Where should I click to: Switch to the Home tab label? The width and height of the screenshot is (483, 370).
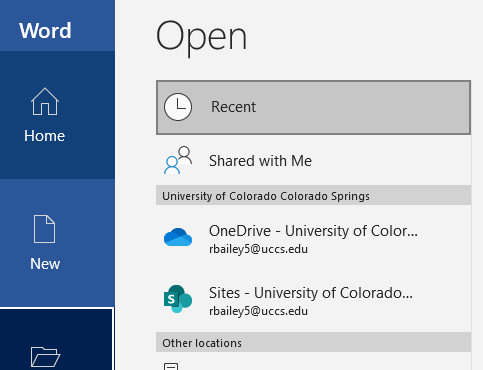point(45,136)
